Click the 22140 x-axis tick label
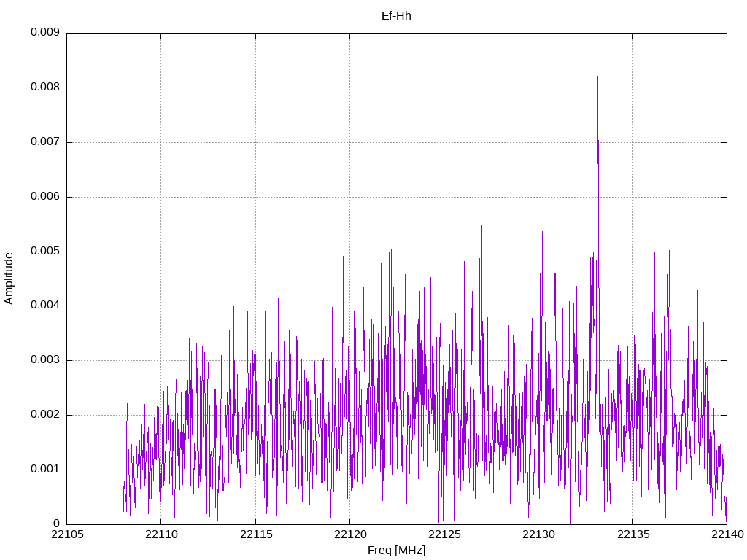 tap(727, 534)
